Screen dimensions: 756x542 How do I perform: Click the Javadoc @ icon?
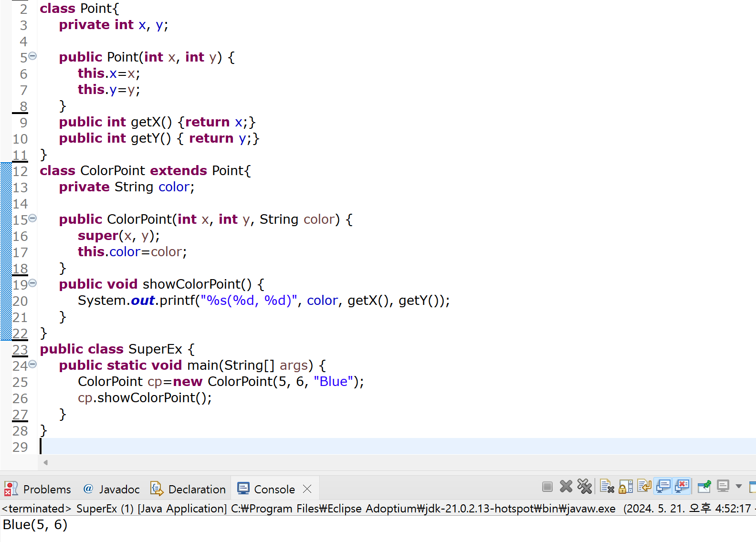pos(88,489)
